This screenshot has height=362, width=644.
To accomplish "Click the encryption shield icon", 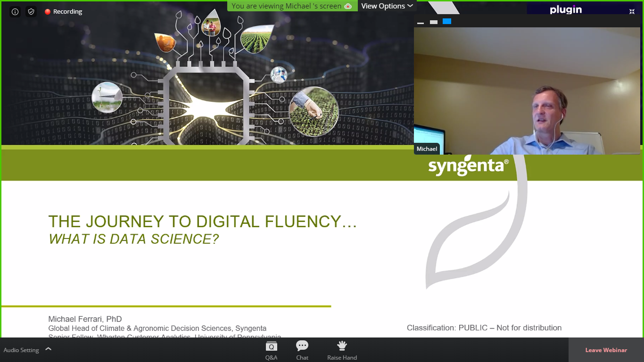I will (31, 12).
